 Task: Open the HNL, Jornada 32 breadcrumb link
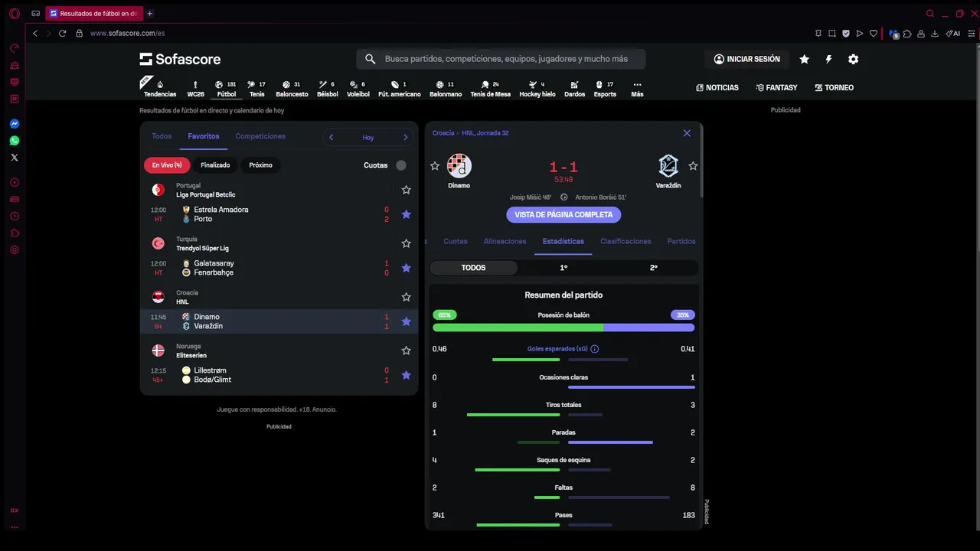(x=485, y=133)
